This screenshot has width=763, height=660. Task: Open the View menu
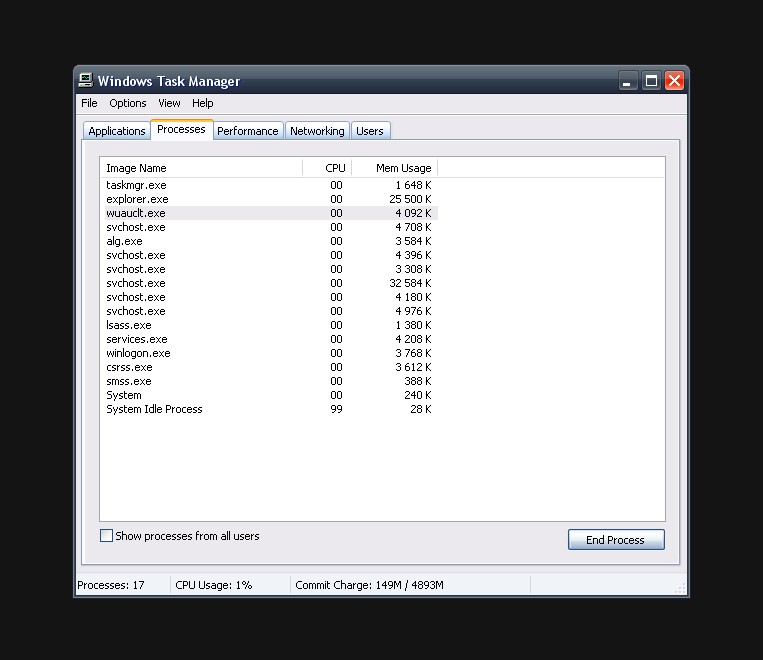tap(169, 103)
